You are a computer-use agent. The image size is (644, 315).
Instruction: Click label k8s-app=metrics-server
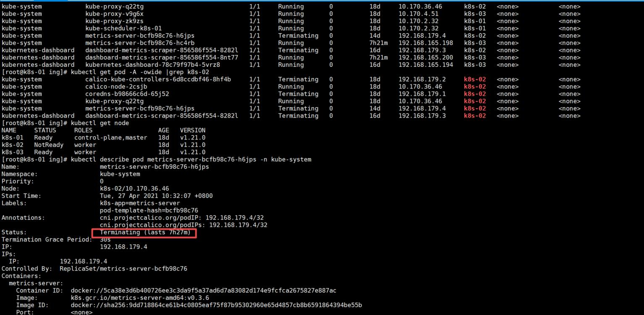pyautogui.click(x=140, y=203)
